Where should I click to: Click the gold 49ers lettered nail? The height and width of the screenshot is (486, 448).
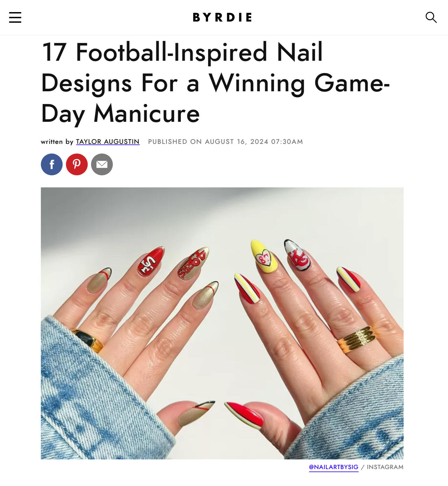point(193,263)
